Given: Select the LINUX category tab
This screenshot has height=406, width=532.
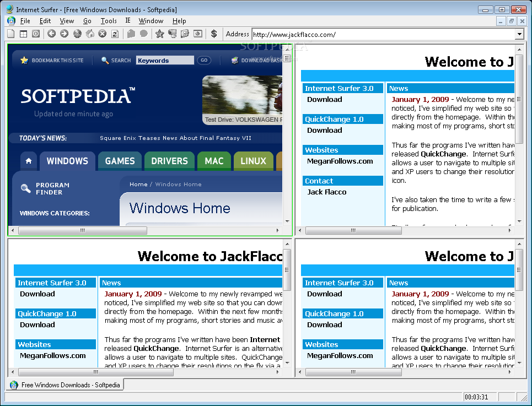Looking at the screenshot, I should 254,161.
